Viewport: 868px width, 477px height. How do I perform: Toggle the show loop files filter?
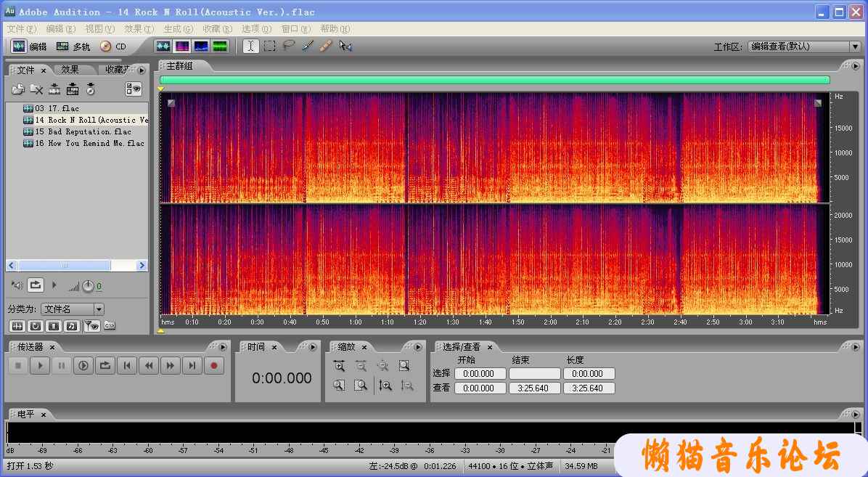(36, 326)
